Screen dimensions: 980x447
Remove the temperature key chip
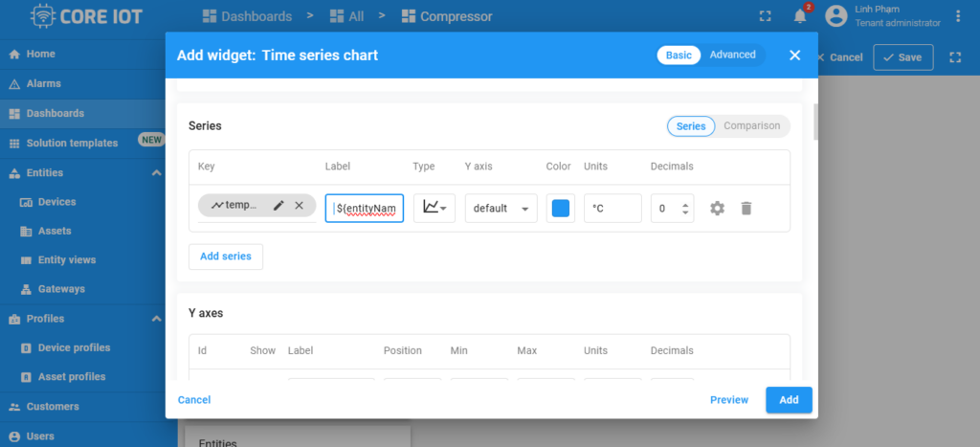[x=299, y=206]
